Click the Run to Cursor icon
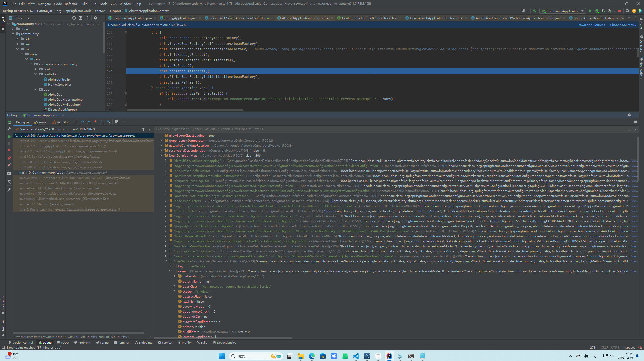This screenshot has width=644, height=361. [108, 122]
